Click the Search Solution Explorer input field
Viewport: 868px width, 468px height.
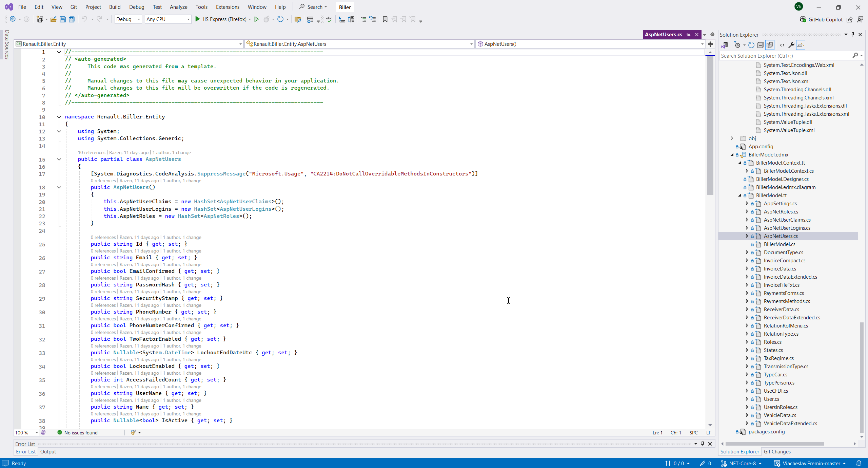tap(785, 56)
